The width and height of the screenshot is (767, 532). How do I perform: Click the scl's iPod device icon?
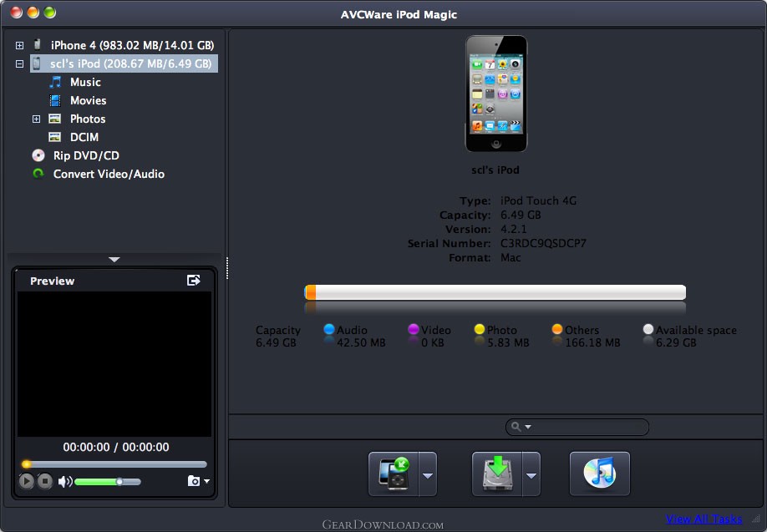pyautogui.click(x=37, y=63)
